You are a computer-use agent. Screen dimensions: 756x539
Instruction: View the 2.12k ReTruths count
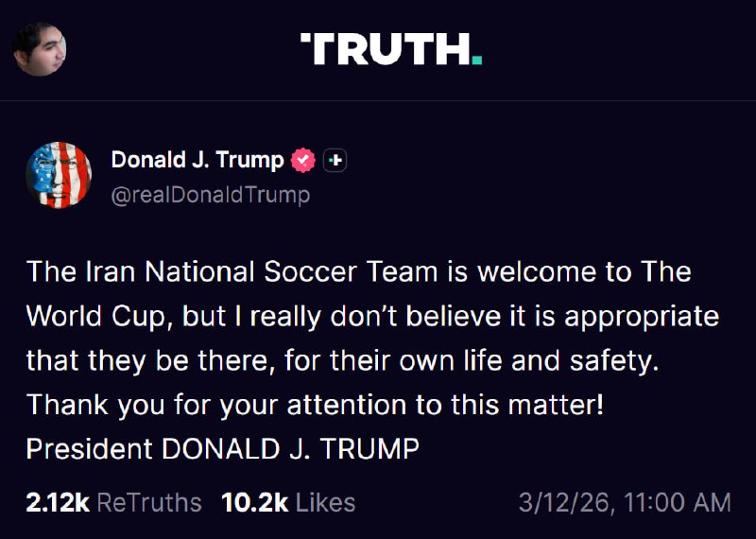click(x=113, y=502)
